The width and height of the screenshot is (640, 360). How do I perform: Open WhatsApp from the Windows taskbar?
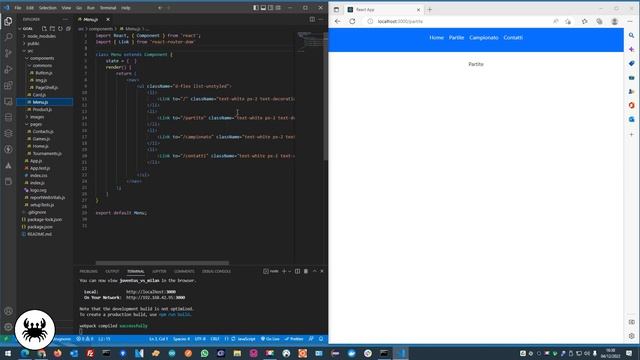pos(204,353)
